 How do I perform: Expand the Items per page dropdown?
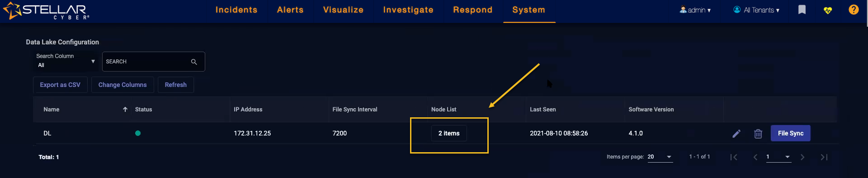[660, 157]
